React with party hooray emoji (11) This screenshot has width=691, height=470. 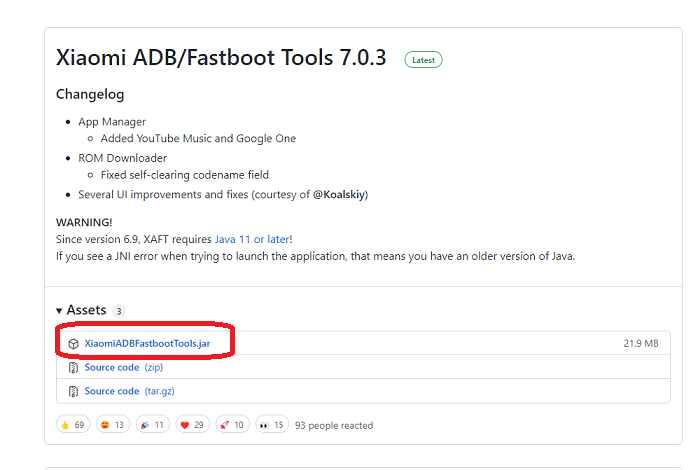[x=152, y=425]
